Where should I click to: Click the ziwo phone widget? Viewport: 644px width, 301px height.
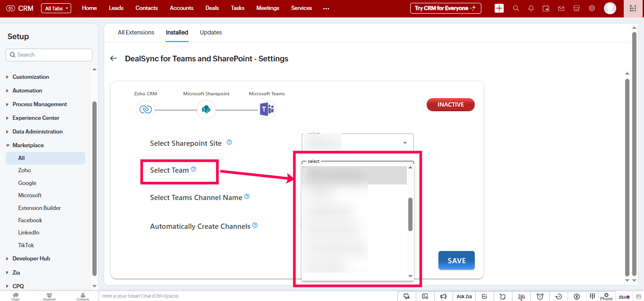tap(624, 296)
